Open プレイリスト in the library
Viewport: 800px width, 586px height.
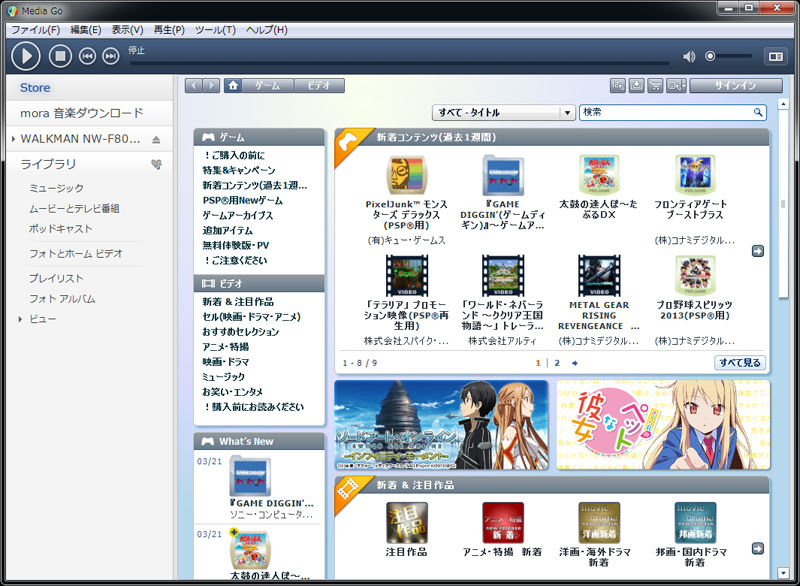[56, 278]
